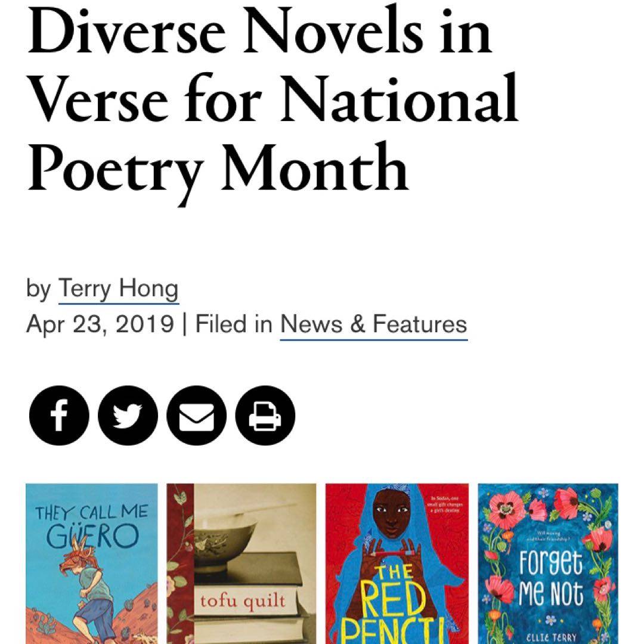Image resolution: width=644 pixels, height=644 pixels.
Task: Share the article on Twitter
Action: click(128, 416)
